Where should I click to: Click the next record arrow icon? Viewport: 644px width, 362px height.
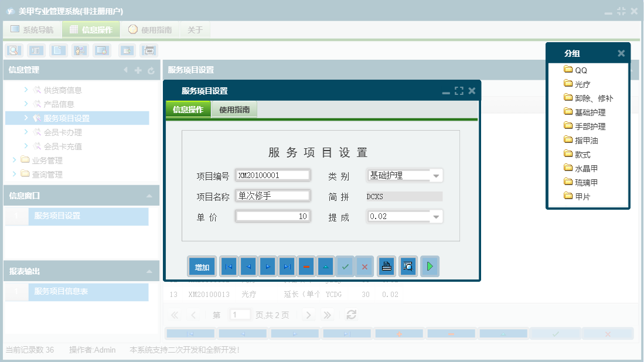(x=268, y=266)
